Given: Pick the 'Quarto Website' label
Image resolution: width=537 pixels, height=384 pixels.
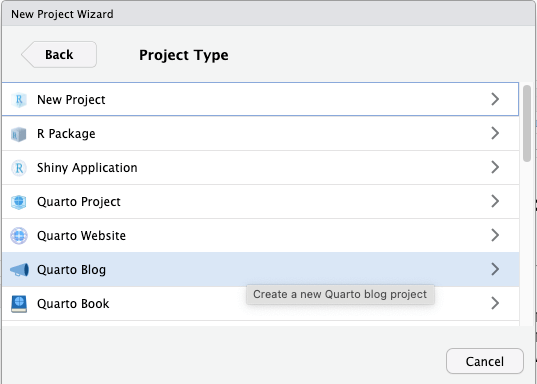Looking at the screenshot, I should pyautogui.click(x=82, y=236).
